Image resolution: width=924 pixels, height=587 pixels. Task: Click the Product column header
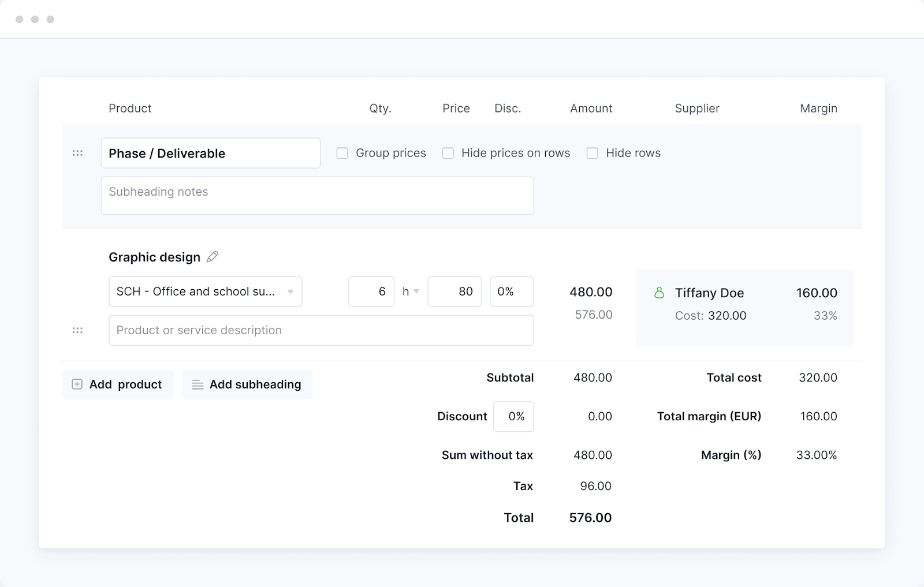[129, 108]
